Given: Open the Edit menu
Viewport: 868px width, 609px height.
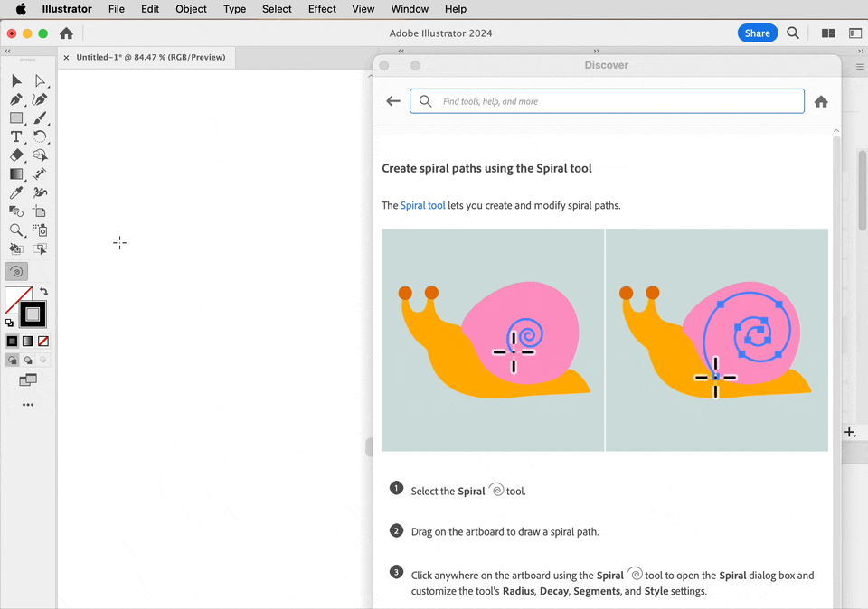Looking at the screenshot, I should point(150,9).
